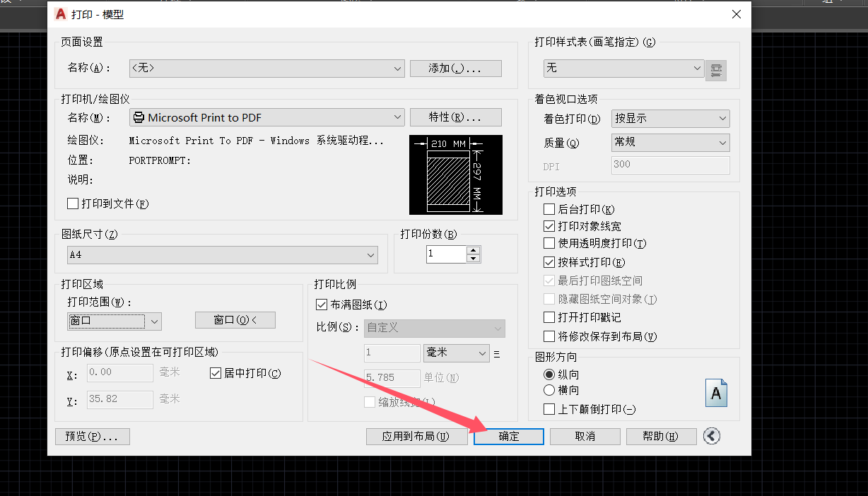The height and width of the screenshot is (496, 868).
Task: Click the collapse options round arrow button
Action: click(x=712, y=436)
